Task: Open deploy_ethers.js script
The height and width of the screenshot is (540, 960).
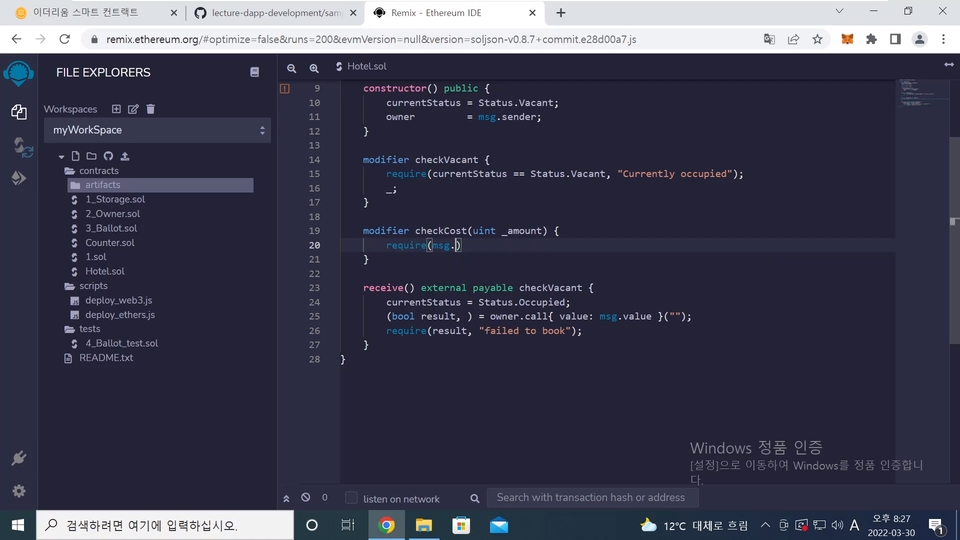Action: pos(120,315)
